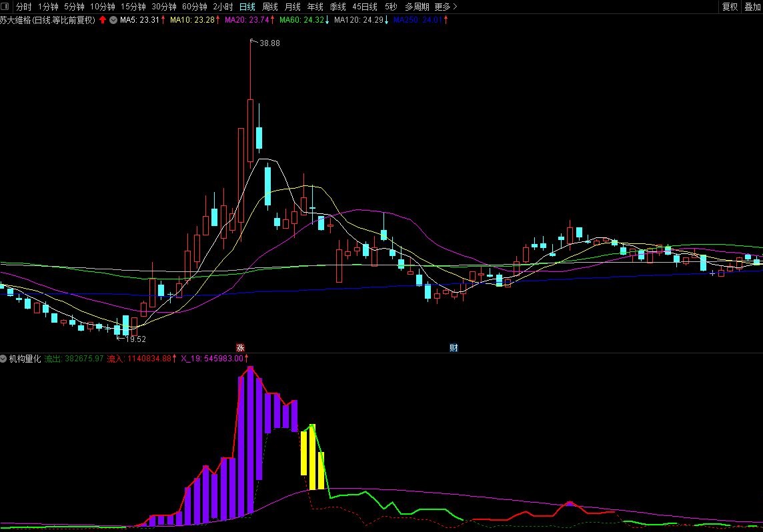The width and height of the screenshot is (763, 532).
Task: Select the 5秒 period tab
Action: tap(391, 7)
